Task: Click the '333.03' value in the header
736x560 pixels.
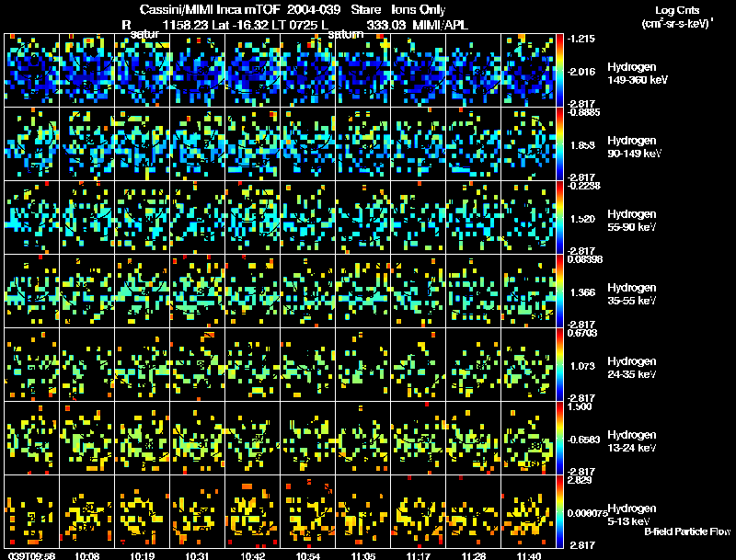Action: pyautogui.click(x=385, y=25)
